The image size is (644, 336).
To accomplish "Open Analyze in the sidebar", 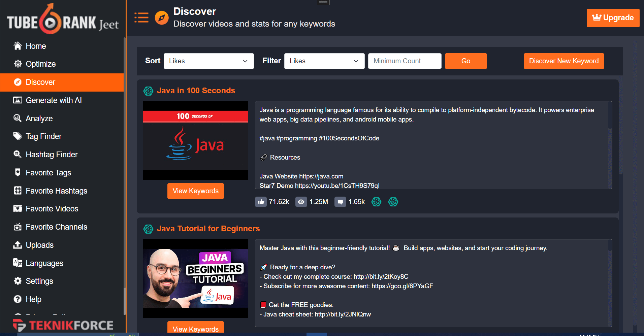I will pos(62,119).
